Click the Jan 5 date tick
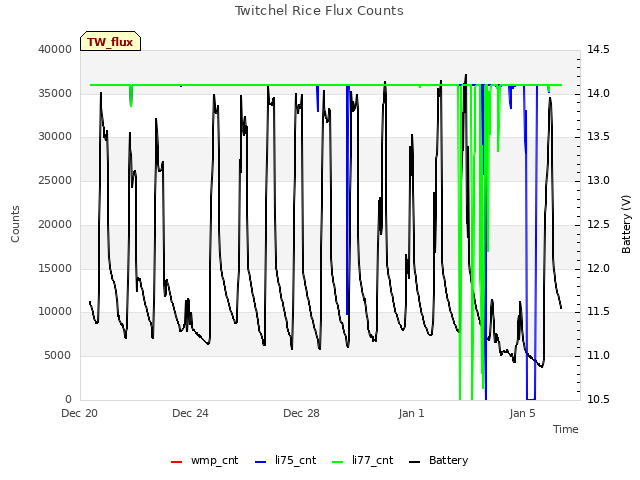 [x=522, y=413]
